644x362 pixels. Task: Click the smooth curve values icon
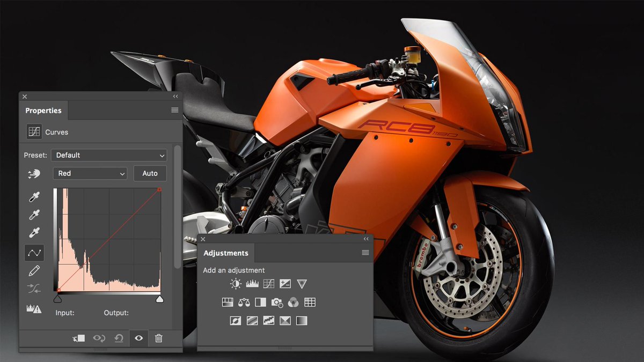(x=34, y=289)
